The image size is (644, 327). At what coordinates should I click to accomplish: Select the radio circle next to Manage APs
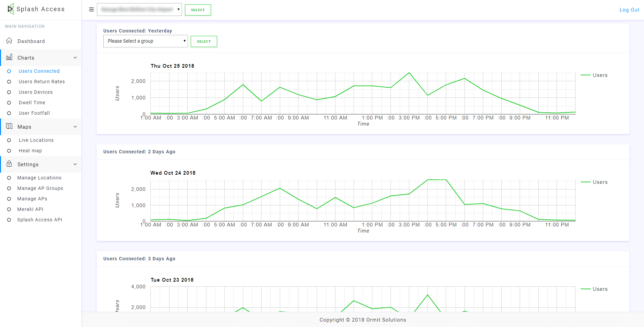(9, 199)
